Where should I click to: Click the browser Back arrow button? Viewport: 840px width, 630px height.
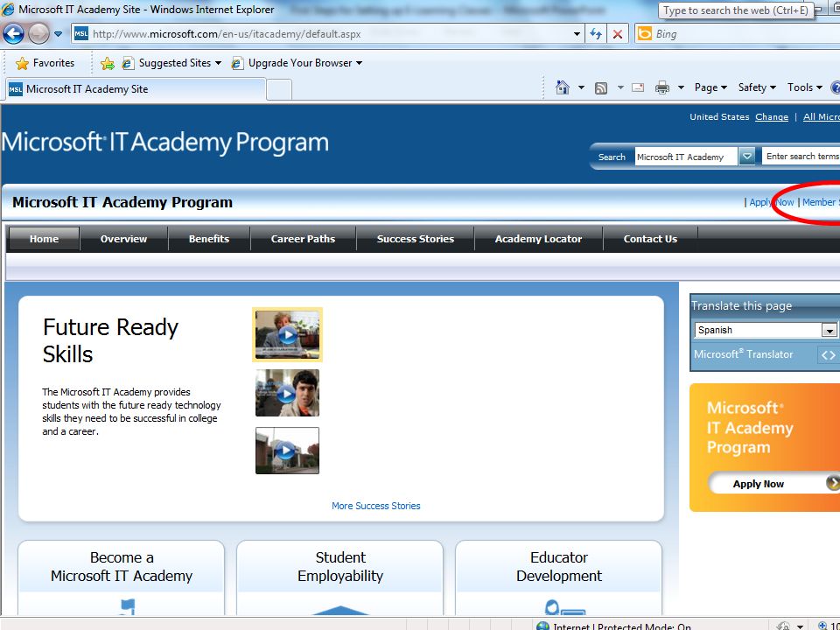(x=13, y=34)
